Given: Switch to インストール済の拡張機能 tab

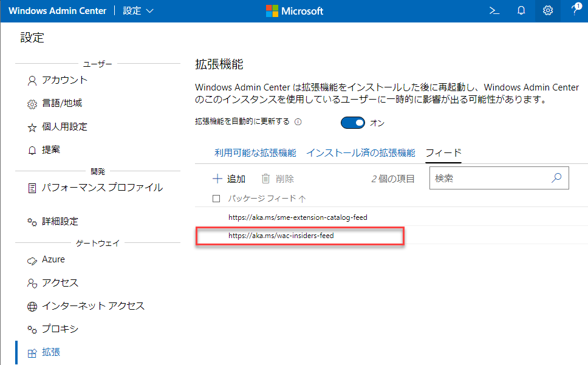Looking at the screenshot, I should (x=361, y=152).
